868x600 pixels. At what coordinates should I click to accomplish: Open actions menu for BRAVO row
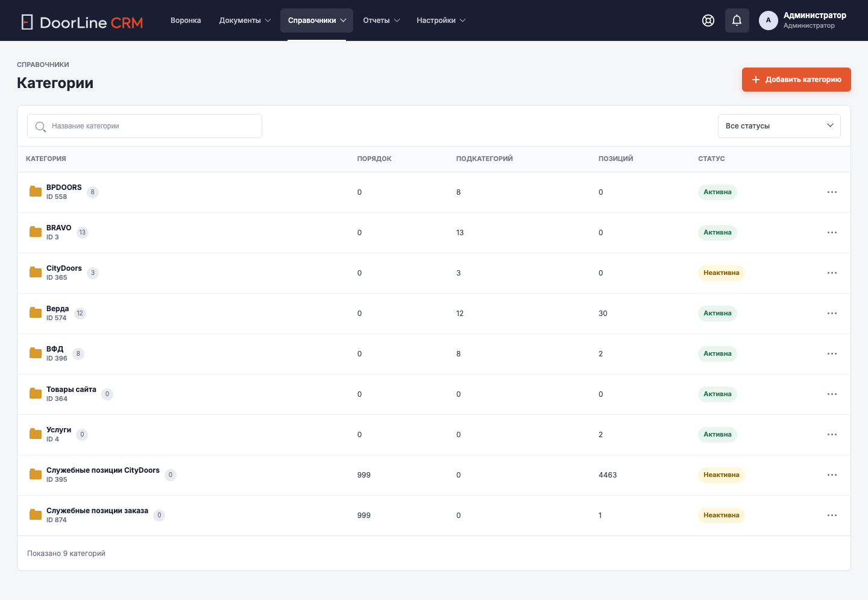pyautogui.click(x=832, y=233)
